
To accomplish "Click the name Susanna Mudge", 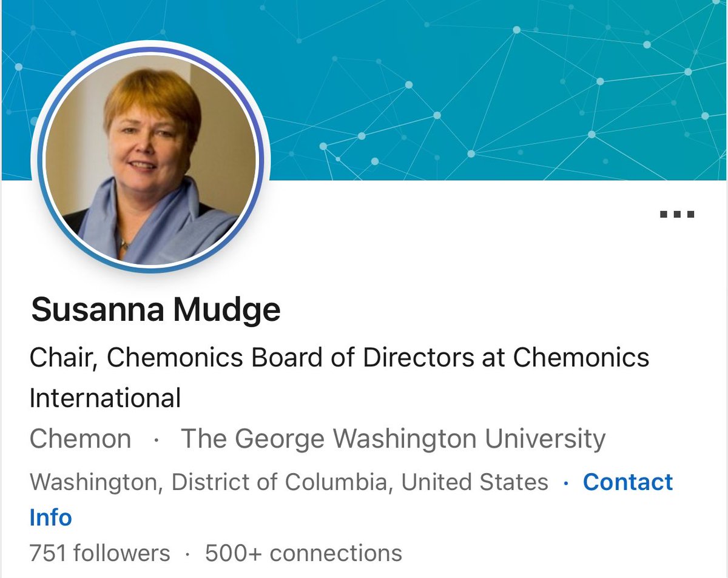I will 155,310.
